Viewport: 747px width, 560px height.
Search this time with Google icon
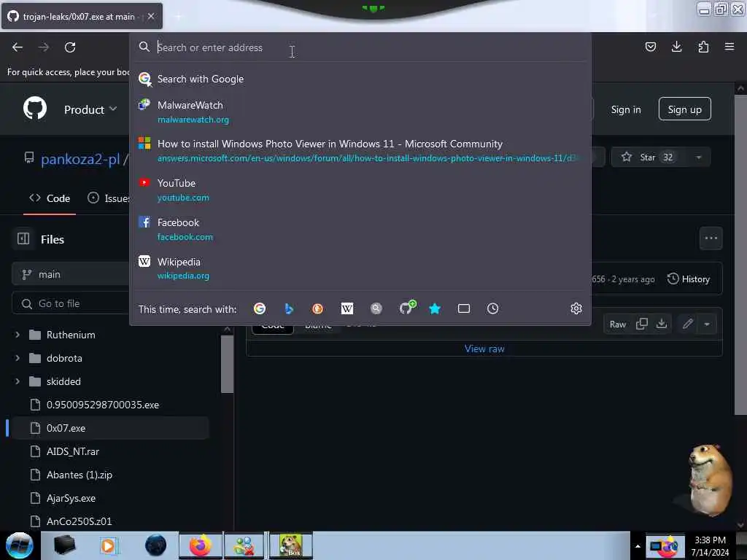tap(260, 308)
